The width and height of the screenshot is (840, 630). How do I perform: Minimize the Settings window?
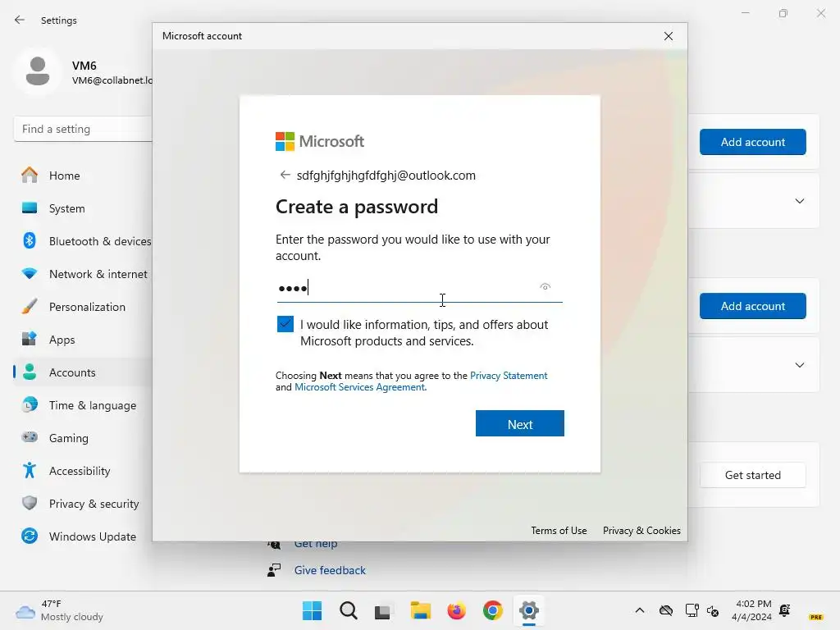[x=745, y=13]
